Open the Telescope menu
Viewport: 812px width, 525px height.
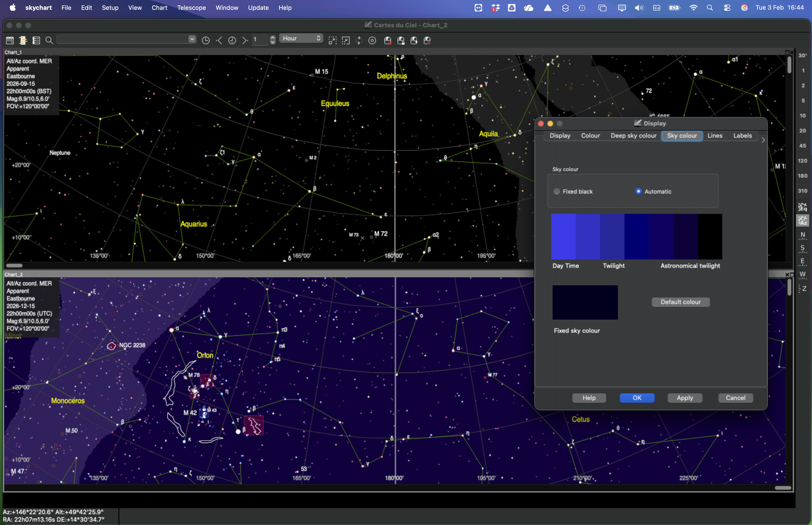click(x=191, y=8)
